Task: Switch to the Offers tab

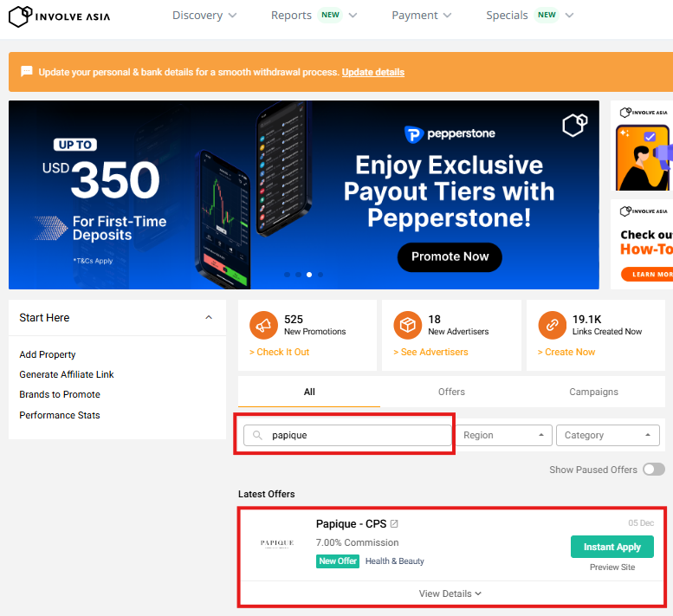Action: click(451, 392)
